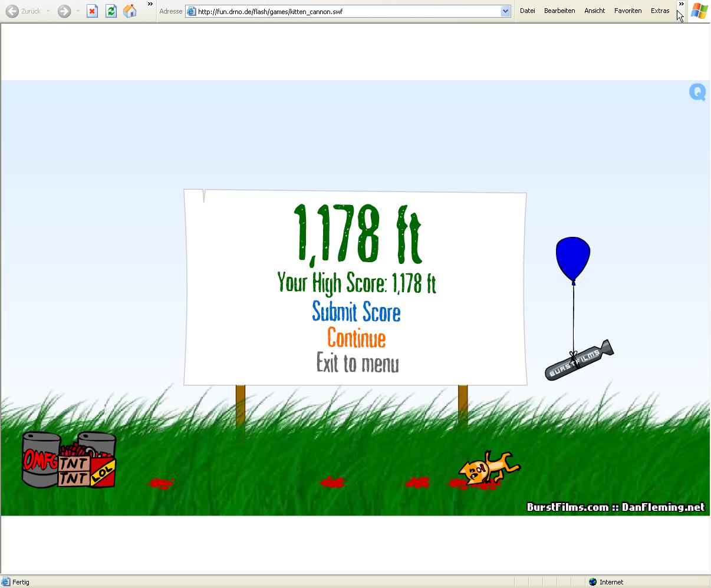Open the Forward button history dropdown arrow
Viewport: 711px width, 588px height.
tap(77, 11)
